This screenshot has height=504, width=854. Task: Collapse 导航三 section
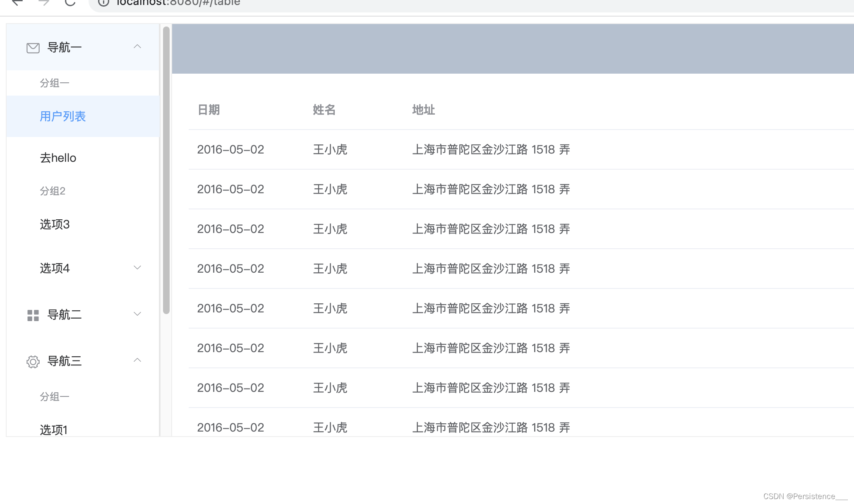click(136, 360)
